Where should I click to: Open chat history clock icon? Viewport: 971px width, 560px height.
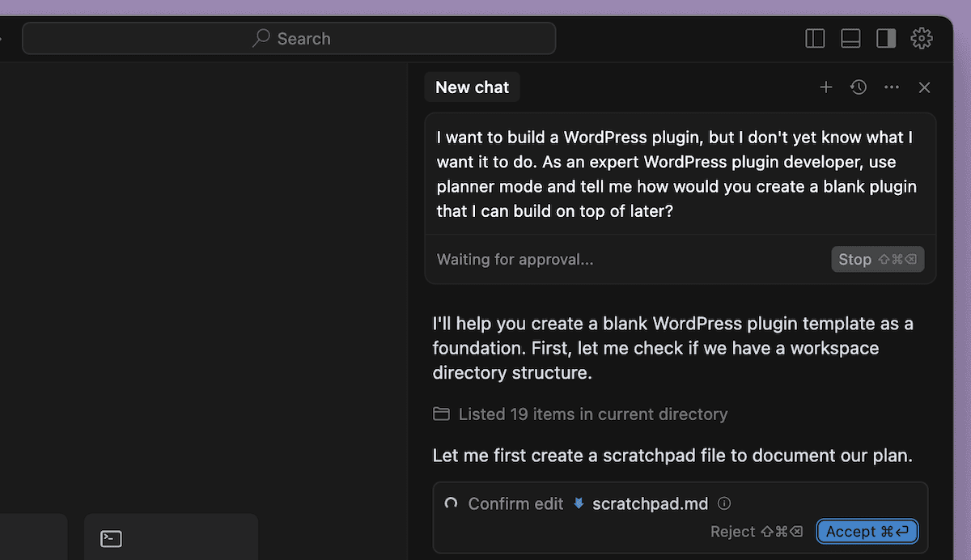pos(859,87)
